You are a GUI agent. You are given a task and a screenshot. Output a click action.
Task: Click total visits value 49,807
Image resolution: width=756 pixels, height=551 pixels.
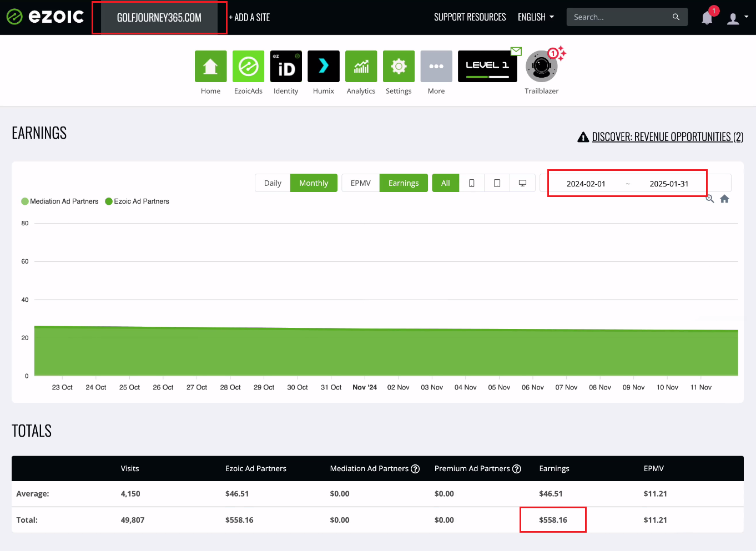[x=133, y=520]
